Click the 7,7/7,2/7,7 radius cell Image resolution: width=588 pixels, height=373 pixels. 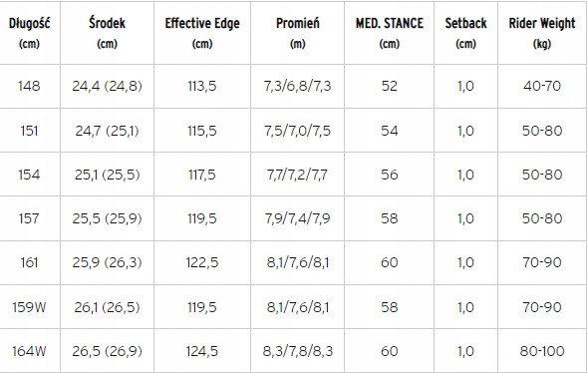(x=297, y=175)
